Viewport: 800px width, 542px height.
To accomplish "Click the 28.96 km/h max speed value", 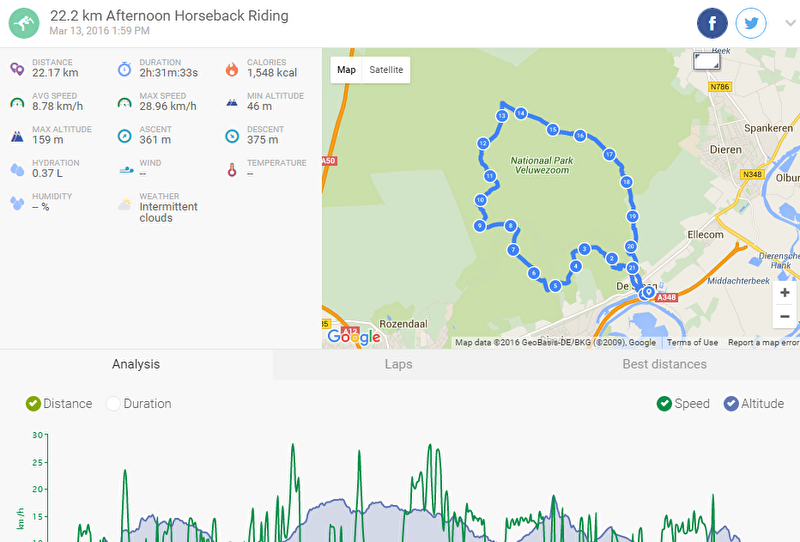I will [x=168, y=106].
